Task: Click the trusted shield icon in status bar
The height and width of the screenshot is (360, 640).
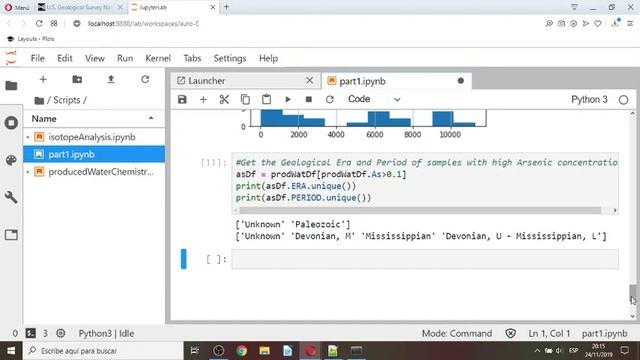Action: pyautogui.click(x=510, y=333)
